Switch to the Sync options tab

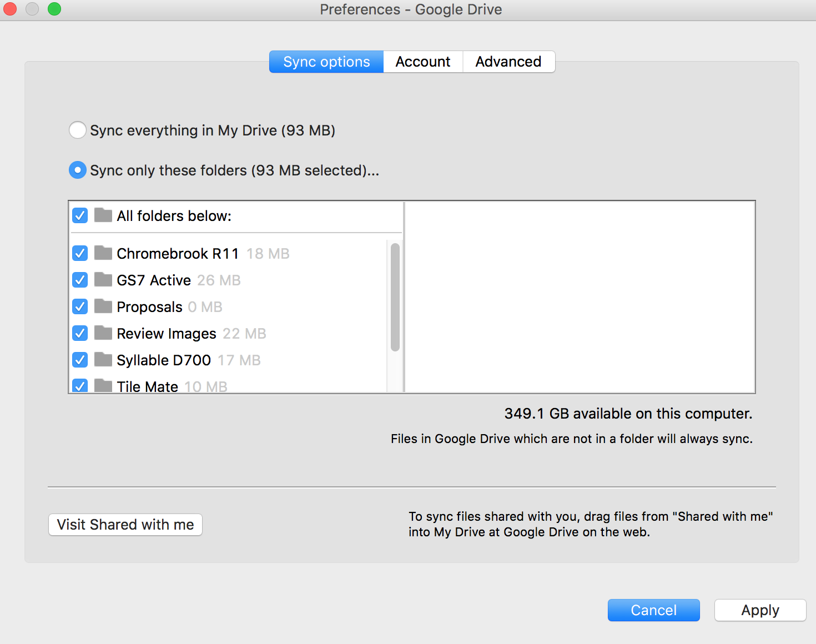tap(326, 62)
